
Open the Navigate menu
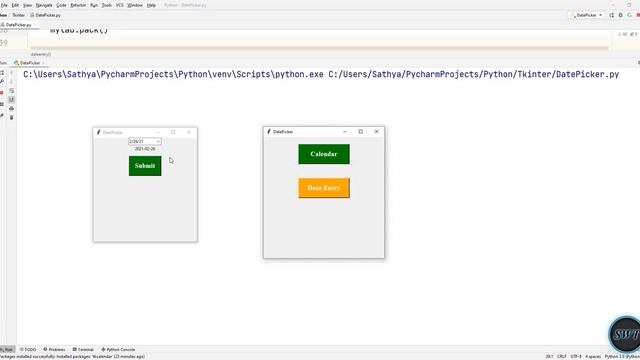click(x=44, y=5)
